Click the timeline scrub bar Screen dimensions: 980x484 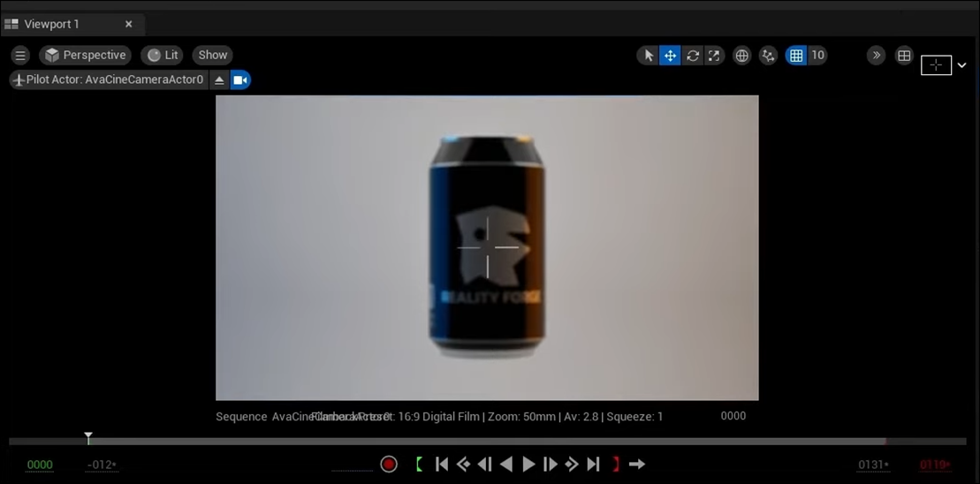[x=488, y=442]
